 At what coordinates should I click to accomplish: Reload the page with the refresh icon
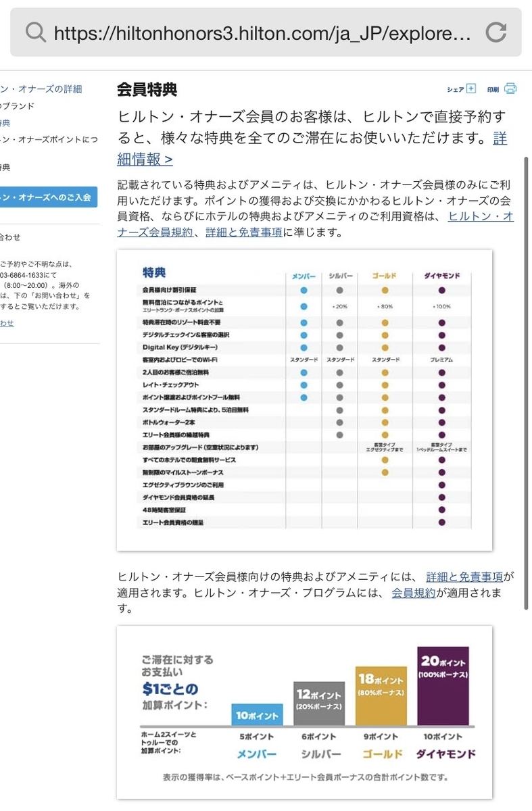click(496, 32)
